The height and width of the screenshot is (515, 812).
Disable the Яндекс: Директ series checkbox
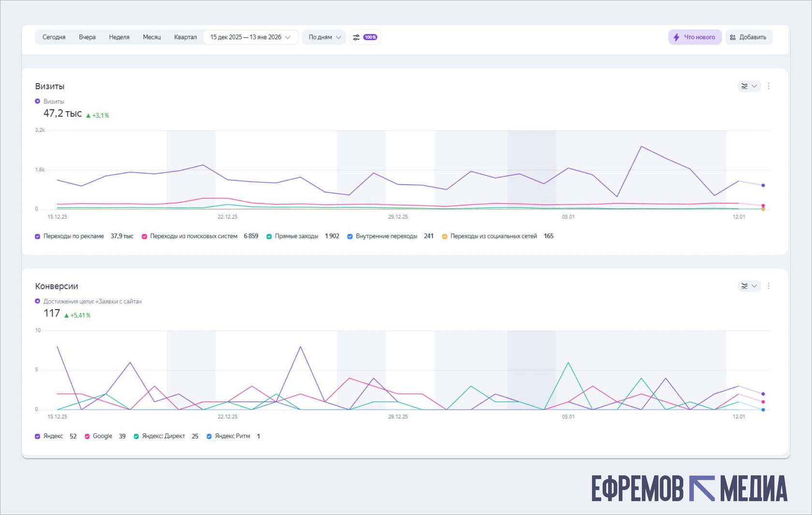[x=136, y=436]
